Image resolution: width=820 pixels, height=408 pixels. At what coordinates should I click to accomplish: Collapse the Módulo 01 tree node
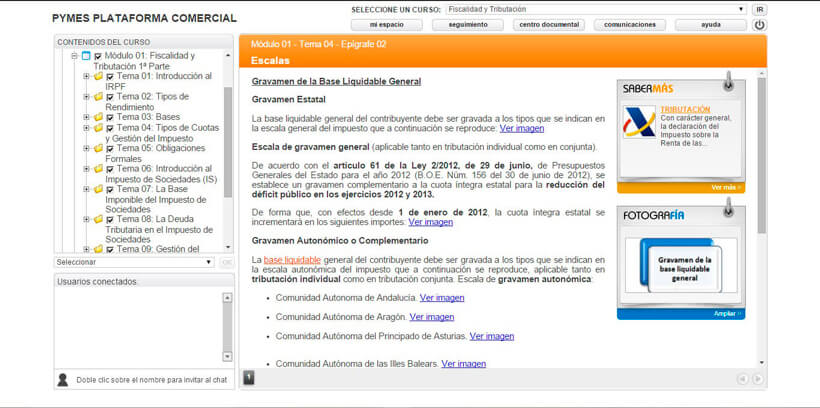tap(74, 56)
